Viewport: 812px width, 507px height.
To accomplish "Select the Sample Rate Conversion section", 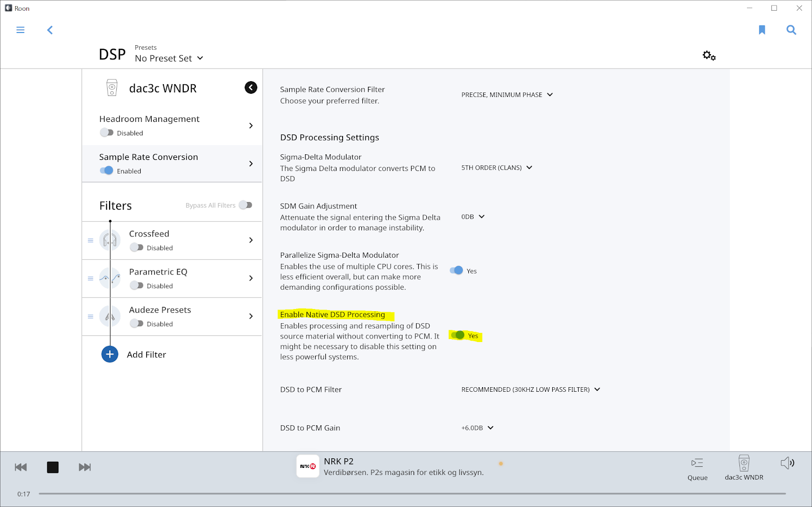I will 172,163.
